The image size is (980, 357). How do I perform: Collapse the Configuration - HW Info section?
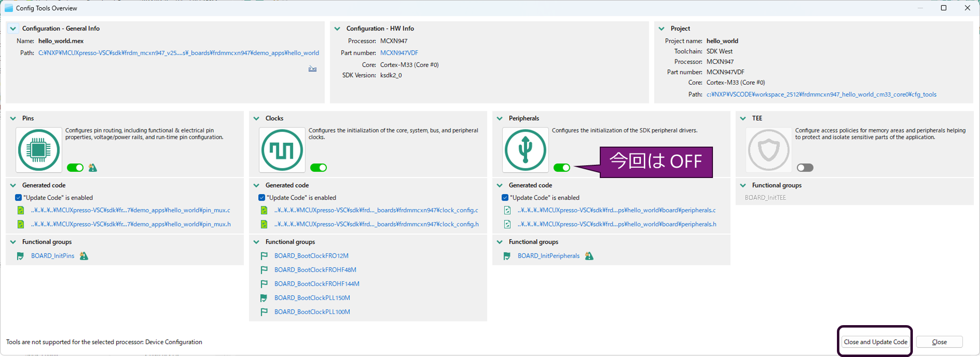click(337, 28)
